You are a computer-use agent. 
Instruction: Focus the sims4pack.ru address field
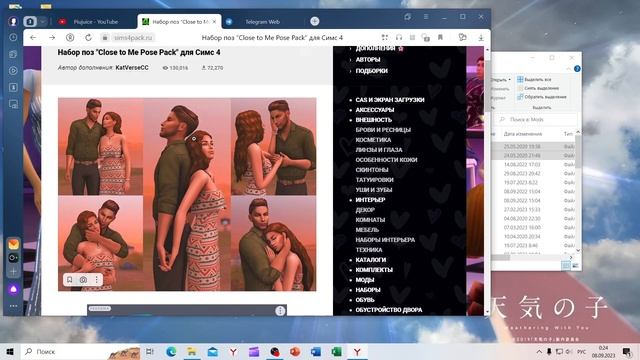pyautogui.click(x=133, y=38)
